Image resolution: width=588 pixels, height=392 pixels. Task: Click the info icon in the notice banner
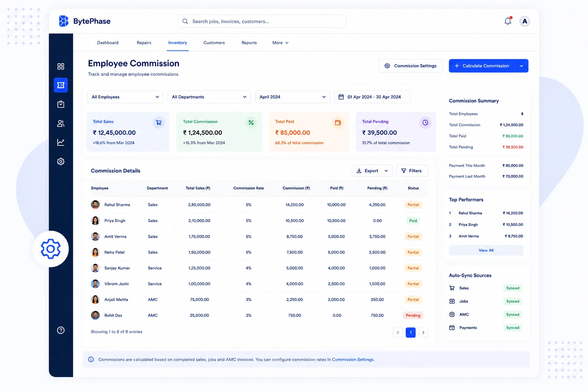(91, 359)
